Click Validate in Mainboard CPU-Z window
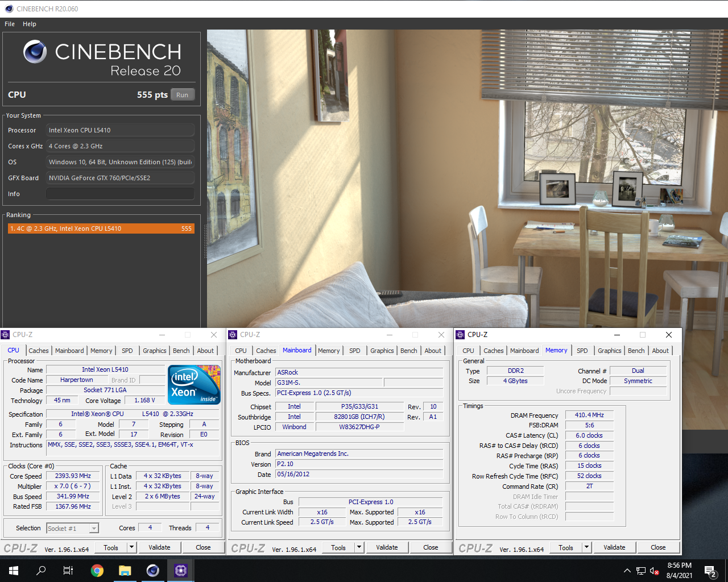Image resolution: width=728 pixels, height=582 pixels. pyautogui.click(x=387, y=548)
